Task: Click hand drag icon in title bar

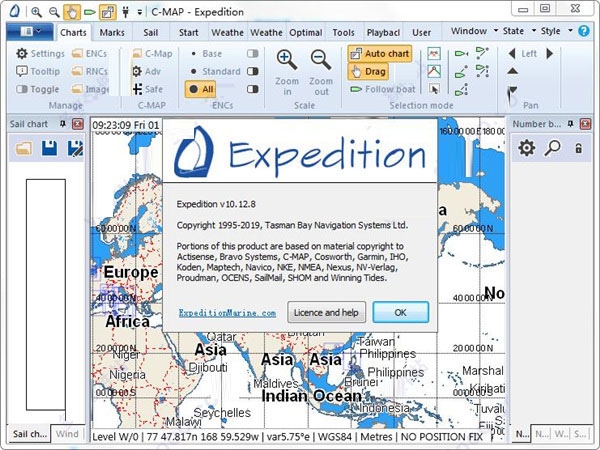Action: pyautogui.click(x=72, y=12)
